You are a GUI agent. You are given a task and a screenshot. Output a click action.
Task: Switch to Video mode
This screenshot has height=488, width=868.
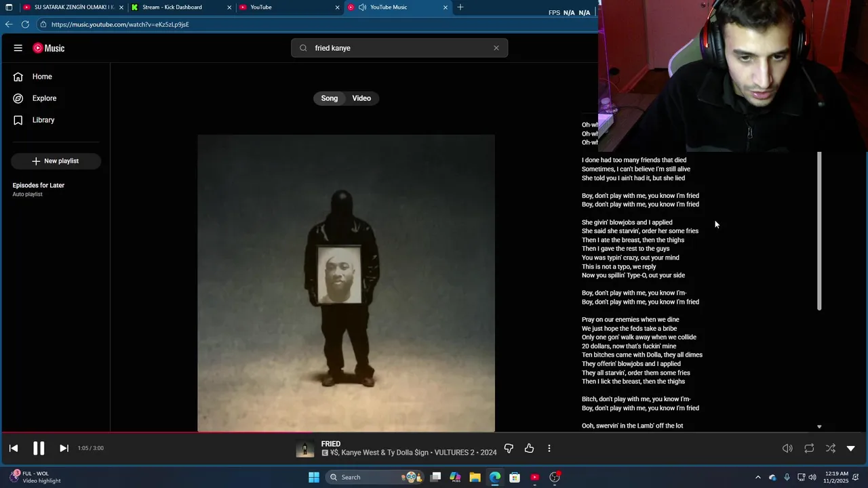click(x=361, y=98)
